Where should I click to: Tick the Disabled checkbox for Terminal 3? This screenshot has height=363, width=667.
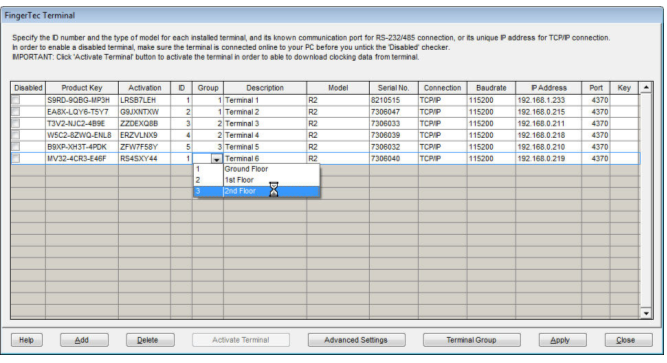(x=16, y=123)
